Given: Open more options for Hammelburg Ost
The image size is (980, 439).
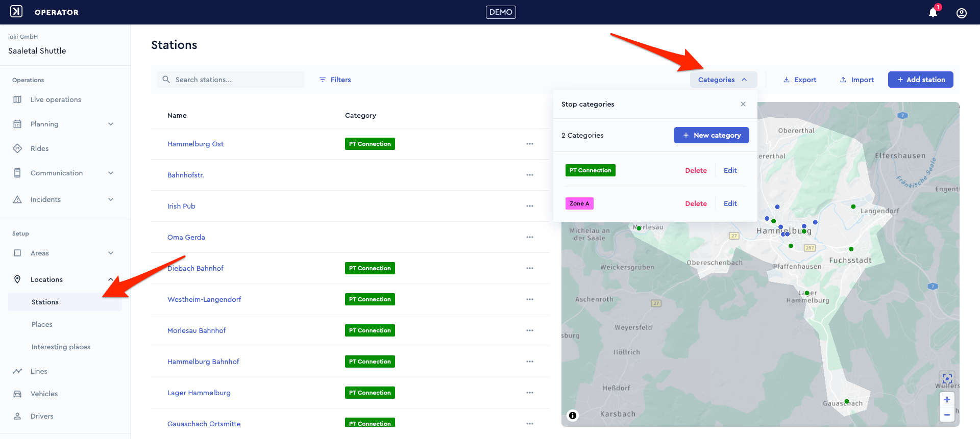Looking at the screenshot, I should [x=530, y=144].
